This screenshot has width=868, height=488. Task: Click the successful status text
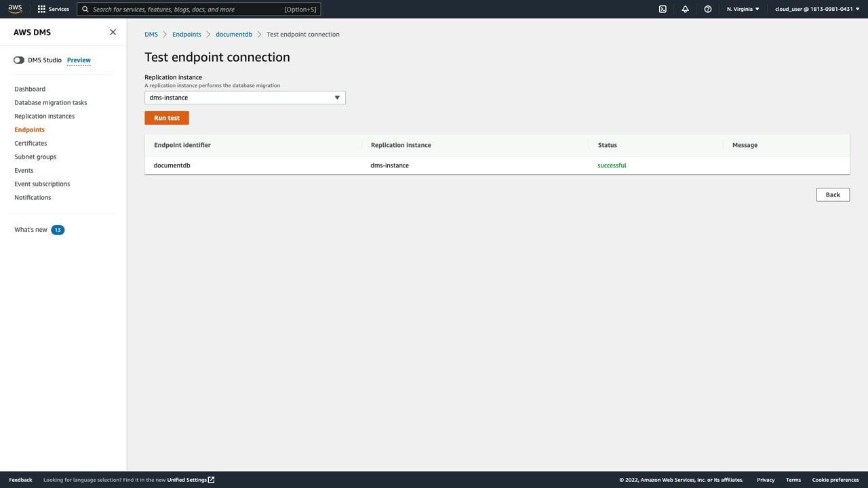[612, 165]
